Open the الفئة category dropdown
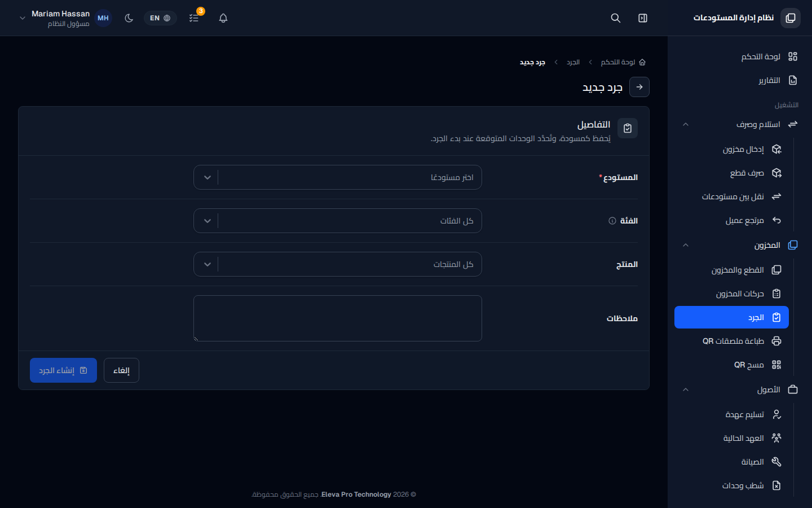The image size is (812, 508). 338,221
